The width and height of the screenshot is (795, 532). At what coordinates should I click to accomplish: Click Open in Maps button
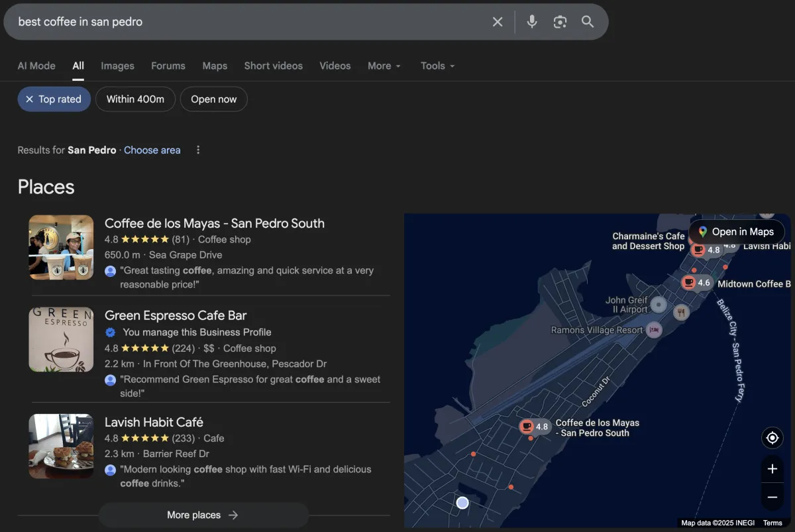736,232
